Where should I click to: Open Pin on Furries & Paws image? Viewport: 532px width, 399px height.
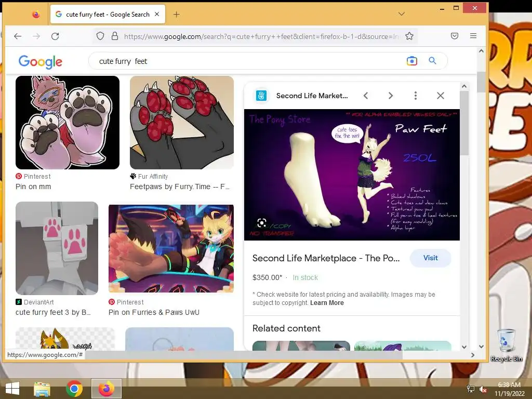171,248
